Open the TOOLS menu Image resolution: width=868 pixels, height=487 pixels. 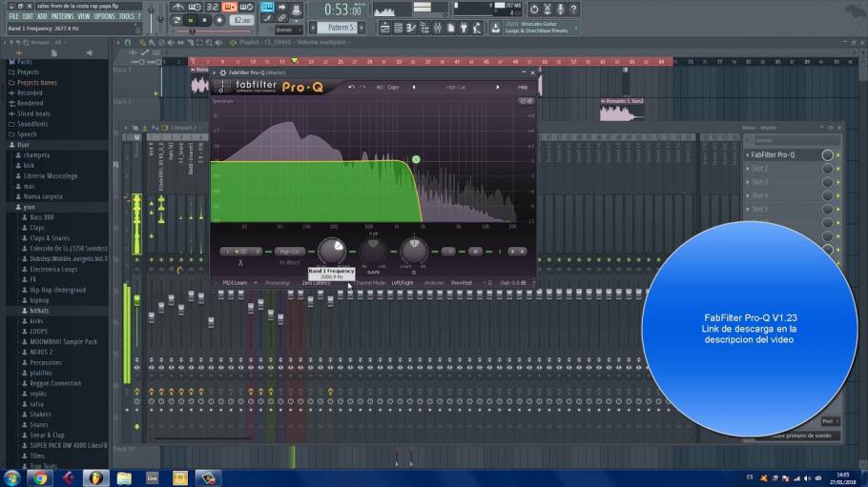tap(127, 16)
